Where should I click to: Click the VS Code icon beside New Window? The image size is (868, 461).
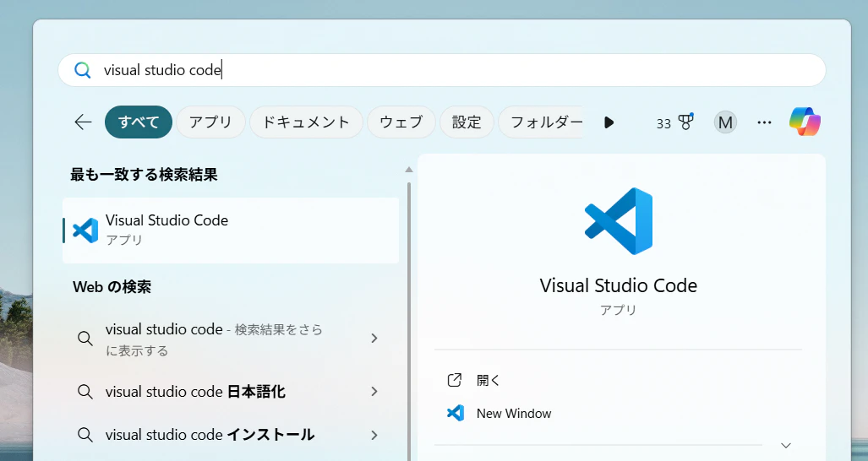[x=455, y=413]
